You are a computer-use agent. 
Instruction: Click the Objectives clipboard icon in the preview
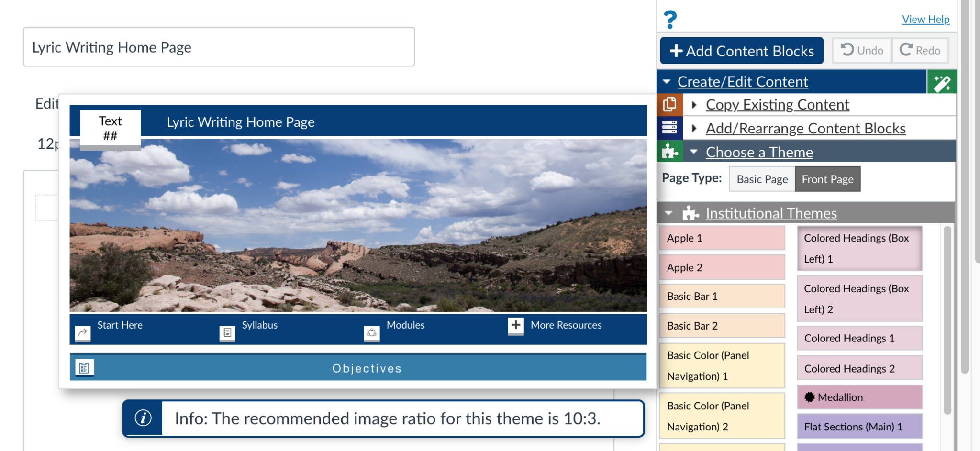pyautogui.click(x=84, y=368)
